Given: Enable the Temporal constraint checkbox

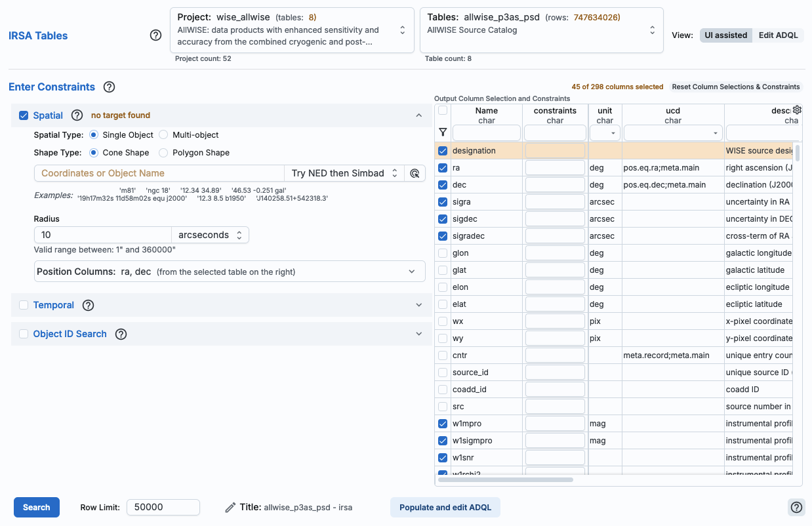Looking at the screenshot, I should pos(24,305).
